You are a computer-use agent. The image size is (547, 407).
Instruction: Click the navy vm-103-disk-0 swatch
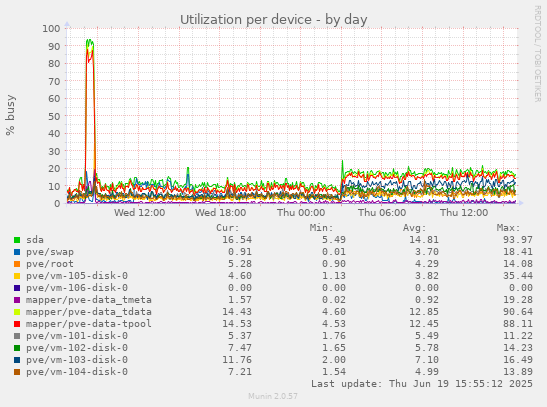point(17,360)
